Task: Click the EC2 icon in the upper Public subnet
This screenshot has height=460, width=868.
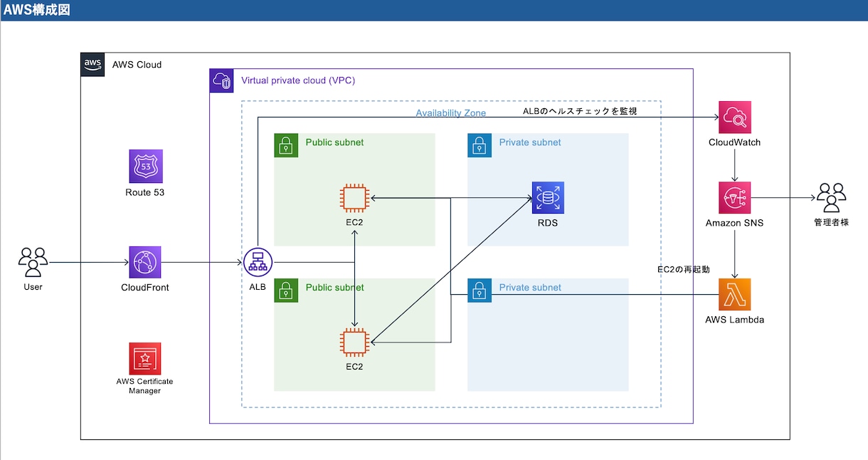Action: click(x=354, y=198)
